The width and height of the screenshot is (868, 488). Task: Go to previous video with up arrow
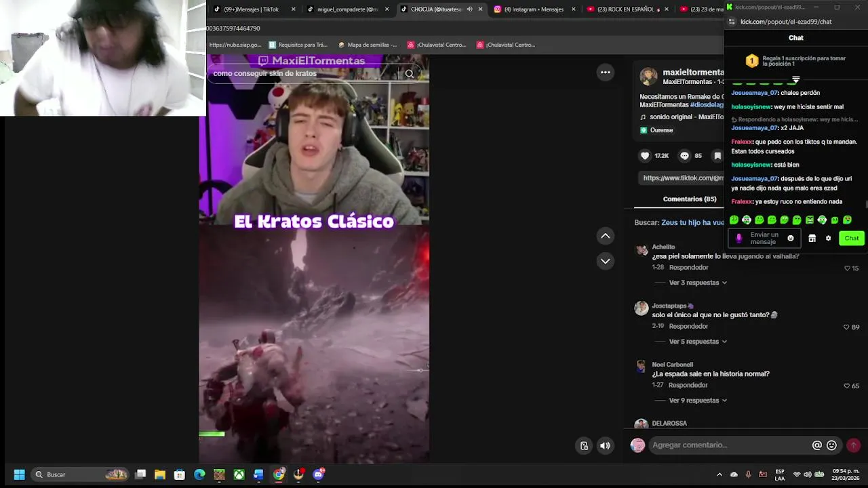click(605, 236)
